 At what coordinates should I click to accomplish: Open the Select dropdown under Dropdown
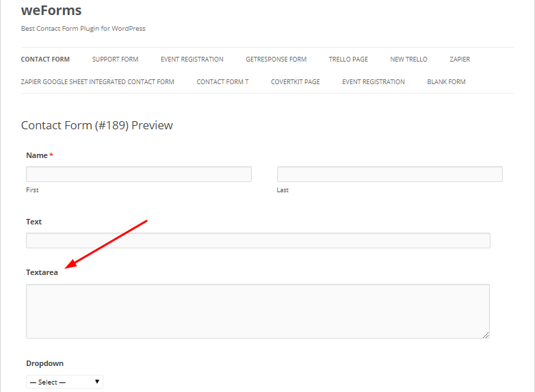[x=64, y=382]
